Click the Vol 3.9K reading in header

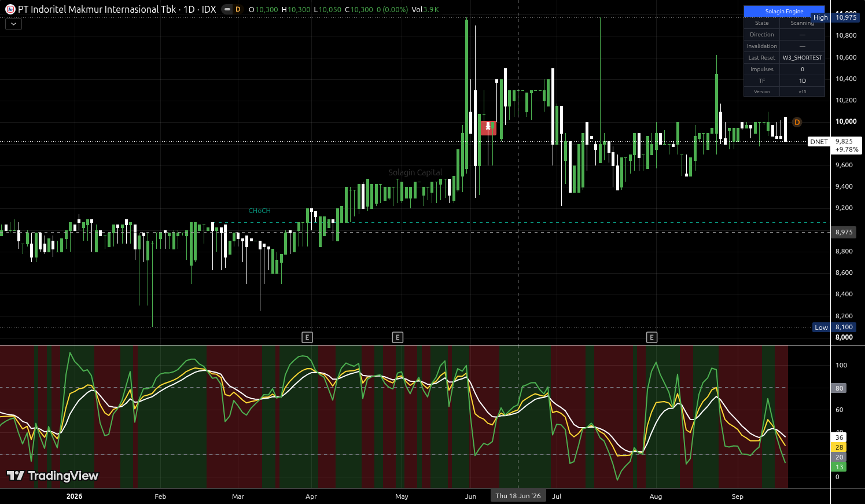click(425, 10)
